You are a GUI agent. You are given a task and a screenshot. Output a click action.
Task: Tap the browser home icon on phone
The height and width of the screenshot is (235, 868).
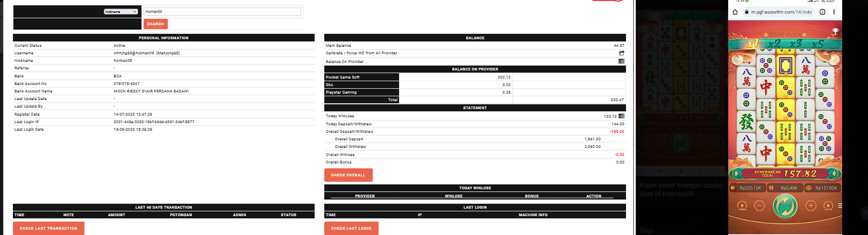735,12
